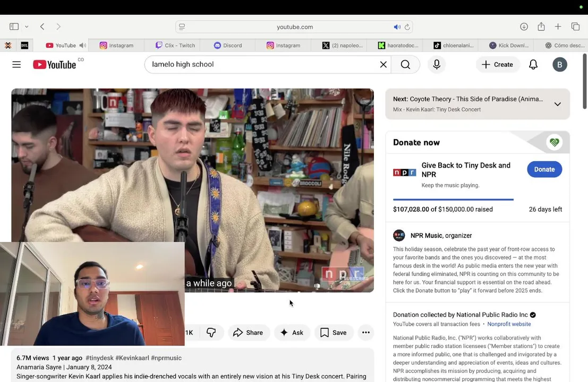
Task: Click the 'Donate now' heading
Action: [416, 142]
